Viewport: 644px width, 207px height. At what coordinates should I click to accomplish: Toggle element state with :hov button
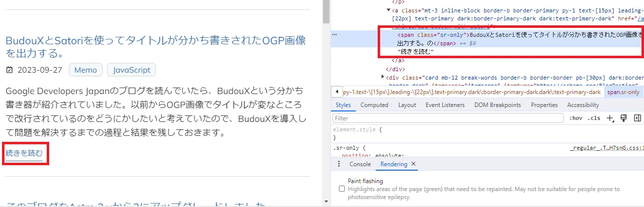point(576,118)
